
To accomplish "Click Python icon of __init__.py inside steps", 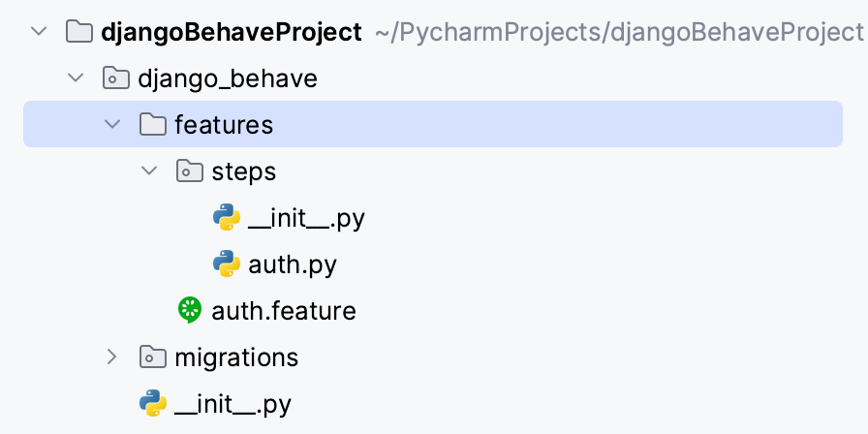I will coord(227,218).
